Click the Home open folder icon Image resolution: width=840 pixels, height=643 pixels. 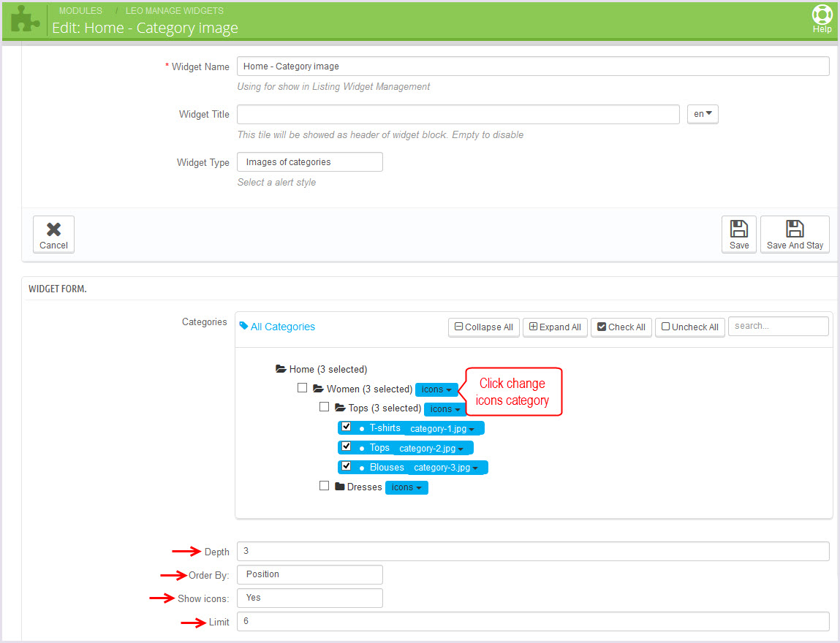point(281,370)
